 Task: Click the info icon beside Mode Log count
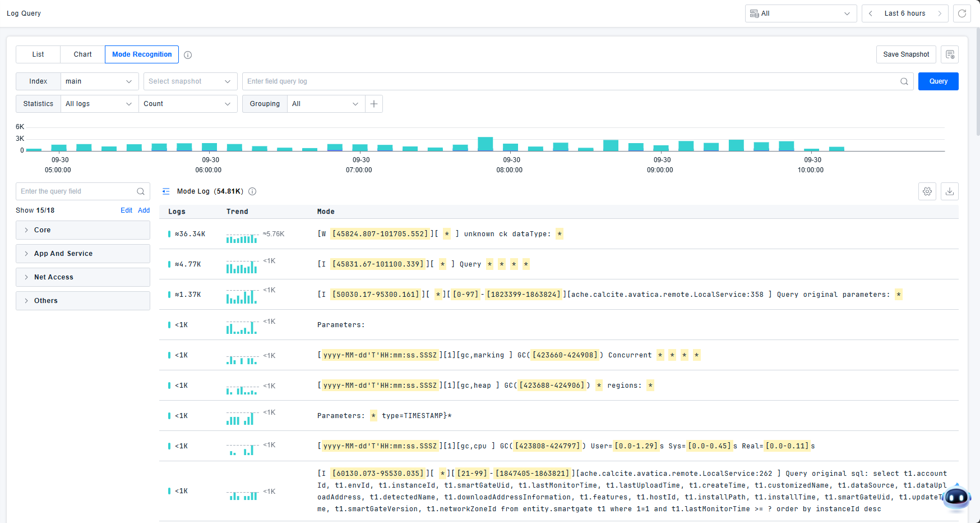point(252,191)
